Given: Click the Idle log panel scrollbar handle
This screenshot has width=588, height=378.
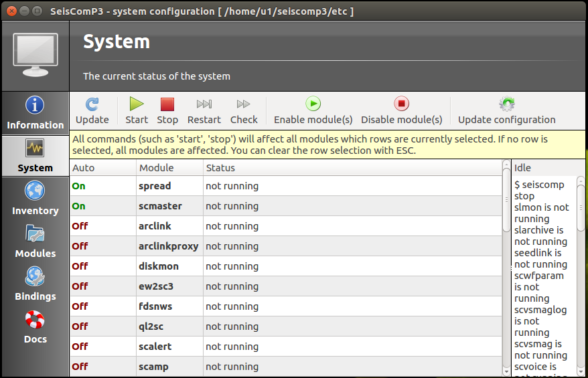Looking at the screenshot, I should pos(581,208).
